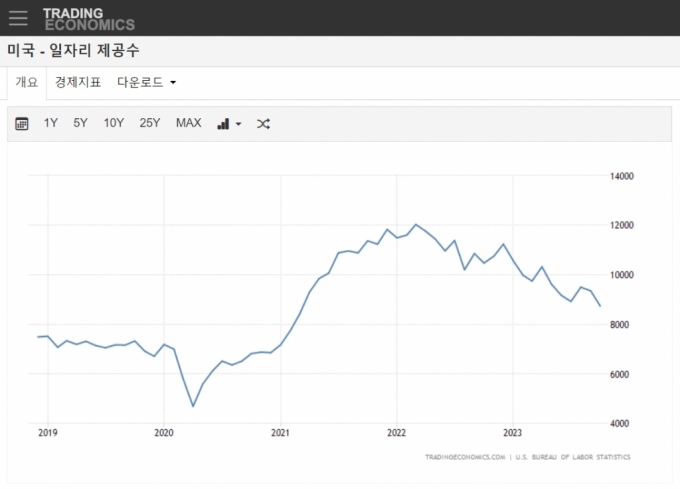Click the 미국 - 일자리 제공수 page title
This screenshot has height=489, width=680.
point(73,50)
